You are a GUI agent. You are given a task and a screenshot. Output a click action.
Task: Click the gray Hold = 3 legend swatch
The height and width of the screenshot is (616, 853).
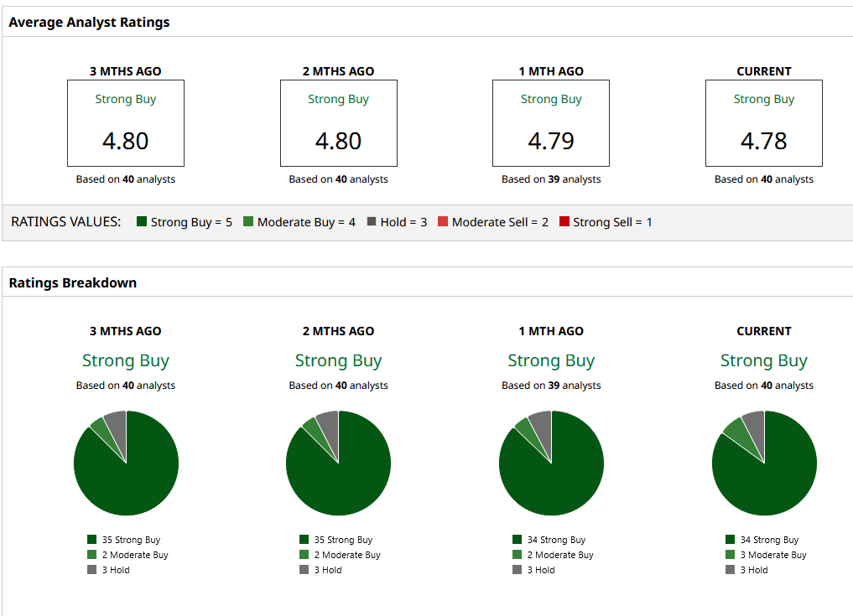click(371, 222)
